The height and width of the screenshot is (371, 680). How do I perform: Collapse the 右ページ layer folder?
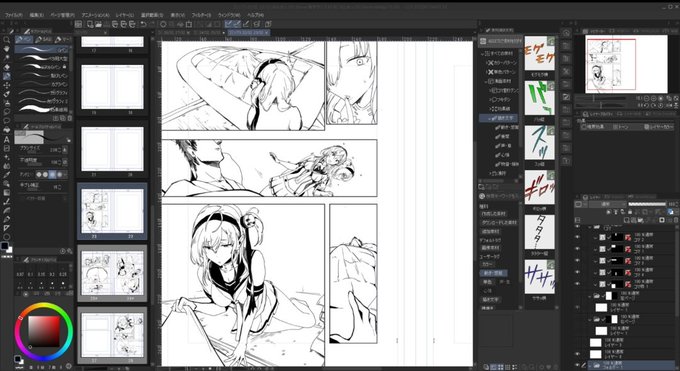tap(590, 319)
